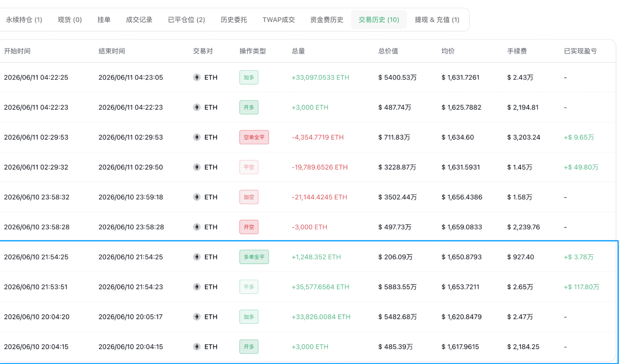Viewport: 621px width, 364px height.
Task: Click the amount -21,144.4245 ETH
Action: pyautogui.click(x=319, y=197)
